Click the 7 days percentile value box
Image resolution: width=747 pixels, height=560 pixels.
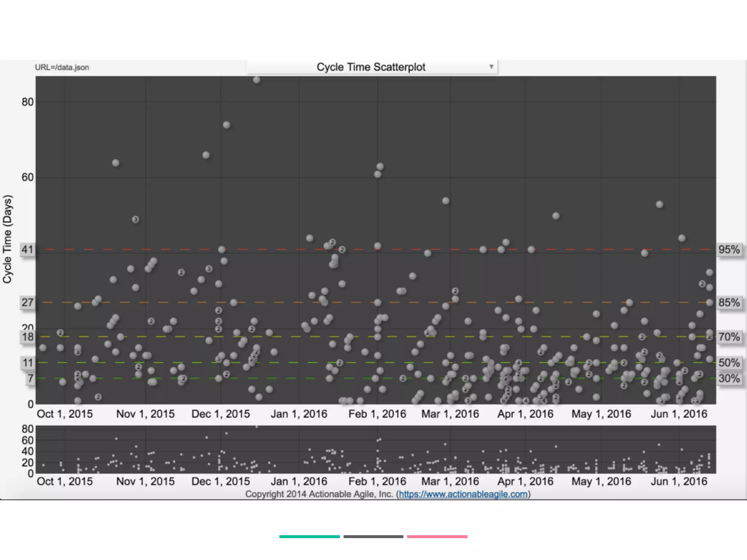point(31,378)
